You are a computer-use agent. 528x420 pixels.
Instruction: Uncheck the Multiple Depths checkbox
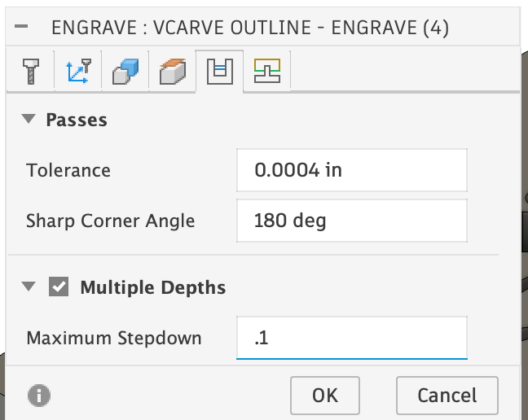tap(59, 287)
